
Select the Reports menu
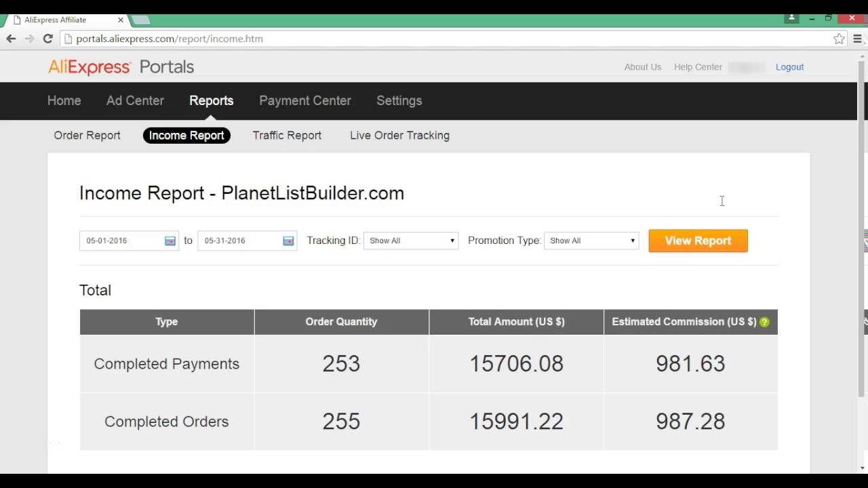pos(212,100)
